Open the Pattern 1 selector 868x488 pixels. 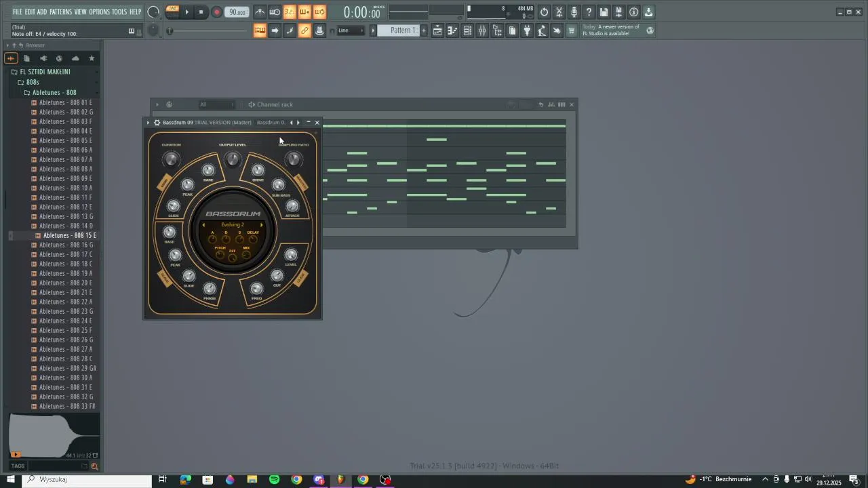(x=399, y=30)
